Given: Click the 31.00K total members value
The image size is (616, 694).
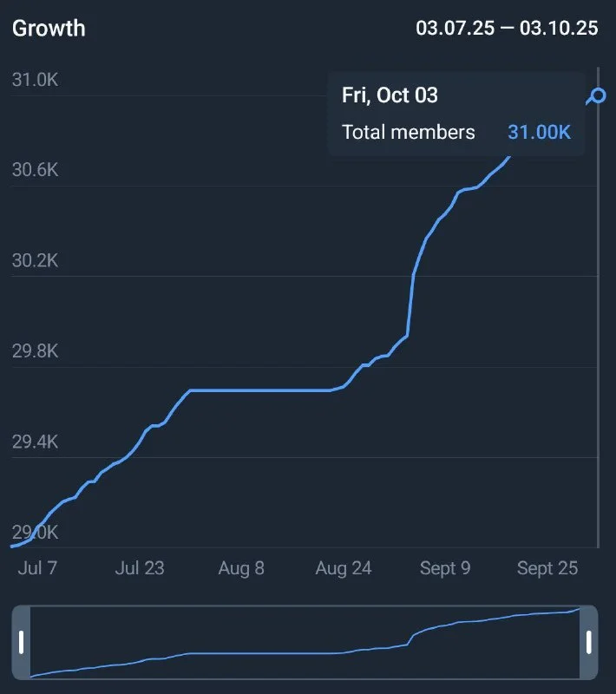Looking at the screenshot, I should point(539,132).
